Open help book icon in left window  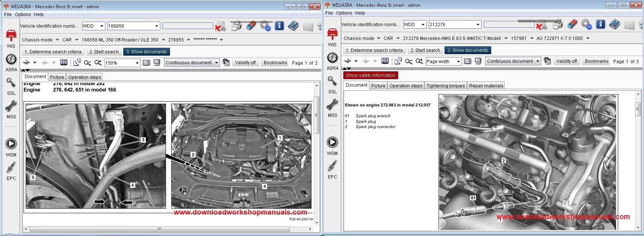[x=293, y=26]
